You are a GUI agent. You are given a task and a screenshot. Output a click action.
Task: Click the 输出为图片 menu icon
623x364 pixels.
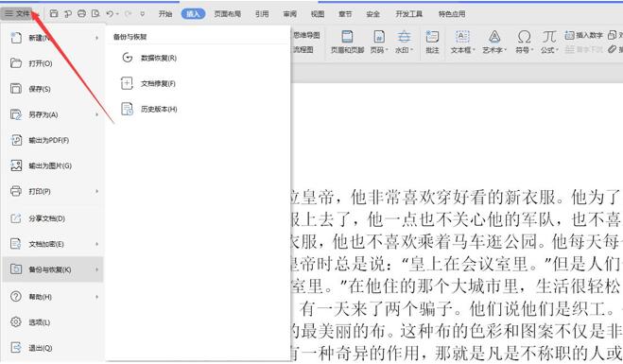pos(16,165)
